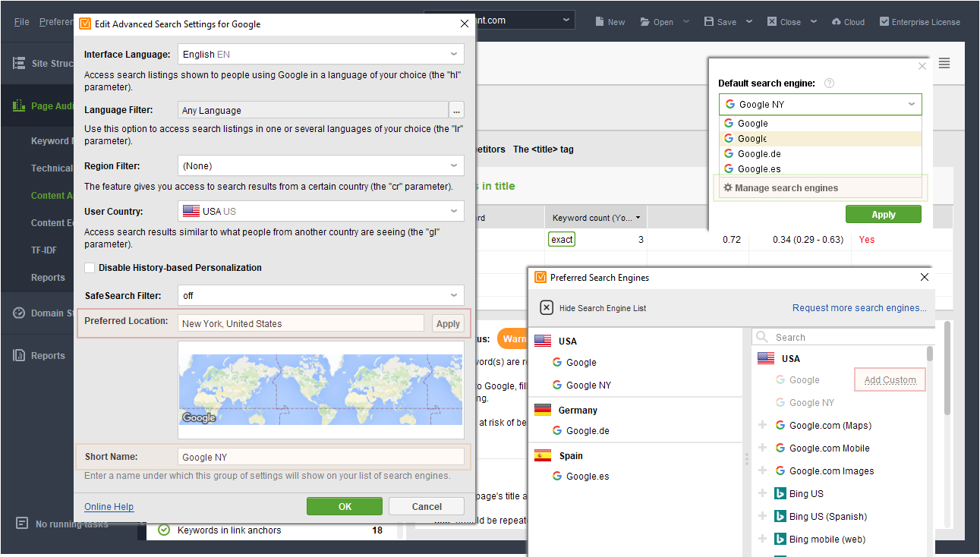This screenshot has height=557, width=980.
Task: Click the Close project toolbar icon
Action: [x=772, y=22]
